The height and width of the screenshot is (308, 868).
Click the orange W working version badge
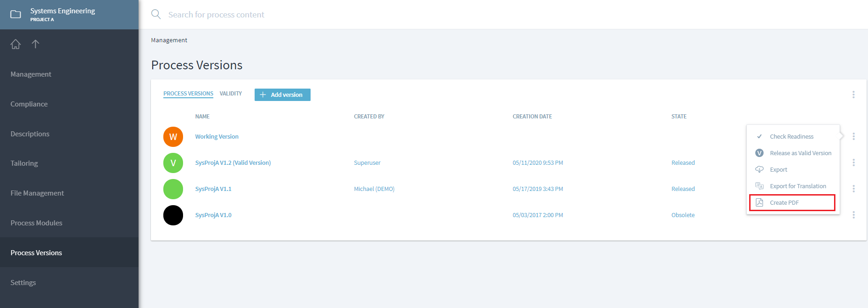click(173, 137)
